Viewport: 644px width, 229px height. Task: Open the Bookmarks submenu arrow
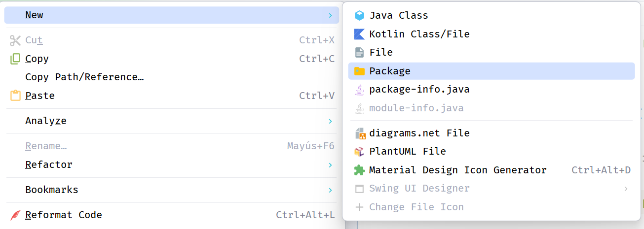[330, 190]
